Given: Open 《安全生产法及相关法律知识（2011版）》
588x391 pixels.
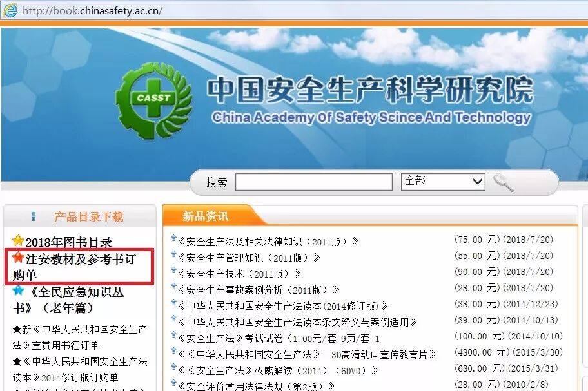Looking at the screenshot, I should pos(268,242).
